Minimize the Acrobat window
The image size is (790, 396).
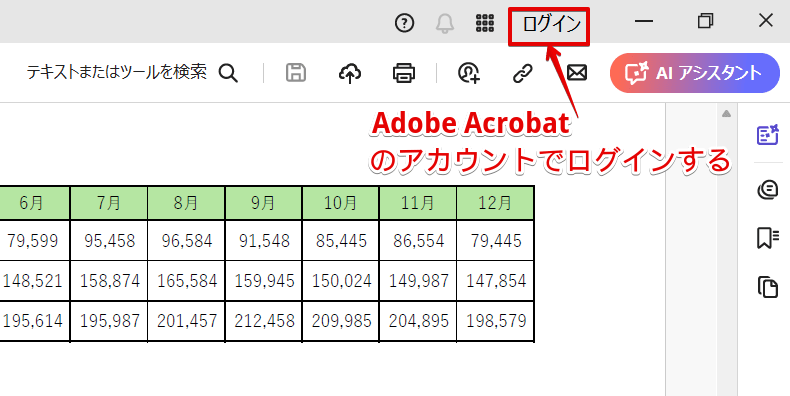[x=644, y=21]
